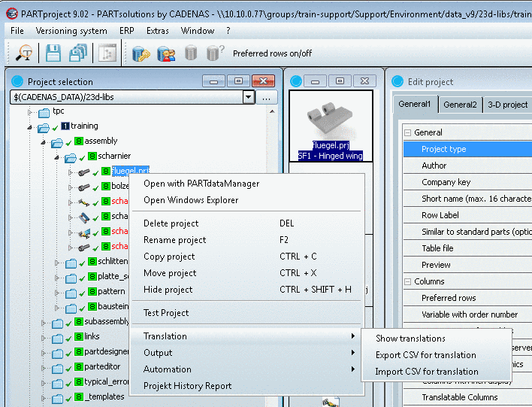532x407 pixels.
Task: Open the Extras menu
Action: pyautogui.click(x=158, y=31)
